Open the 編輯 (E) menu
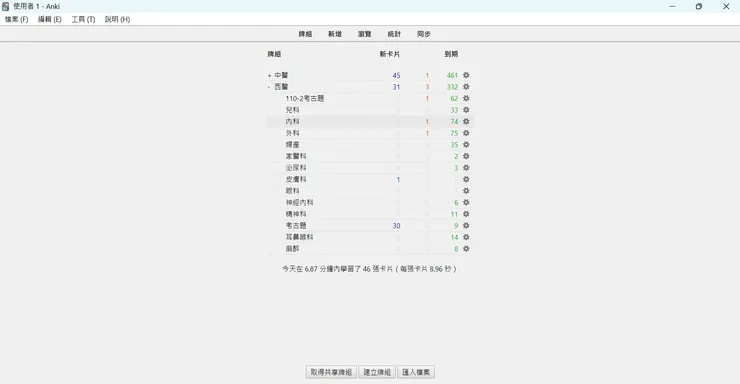The height and width of the screenshot is (384, 740). (x=50, y=19)
